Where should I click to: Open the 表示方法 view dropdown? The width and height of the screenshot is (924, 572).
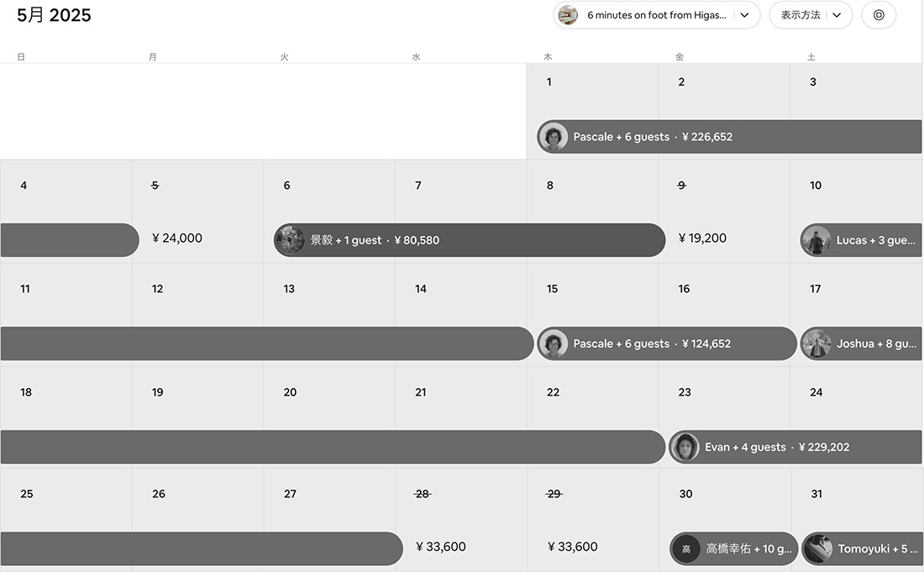pos(811,15)
